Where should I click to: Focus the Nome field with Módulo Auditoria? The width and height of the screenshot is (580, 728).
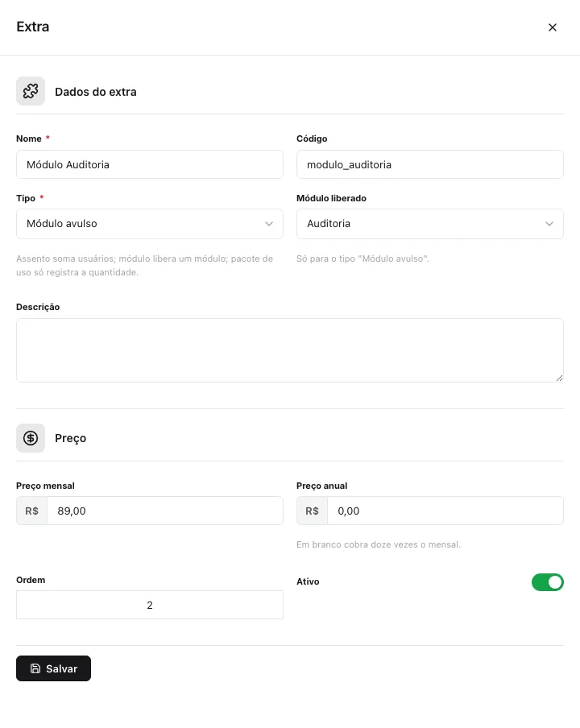pos(150,164)
